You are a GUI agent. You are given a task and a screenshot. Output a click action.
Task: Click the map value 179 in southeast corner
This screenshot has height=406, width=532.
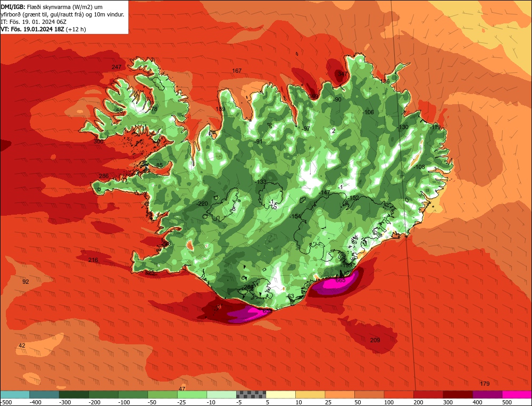click(485, 384)
